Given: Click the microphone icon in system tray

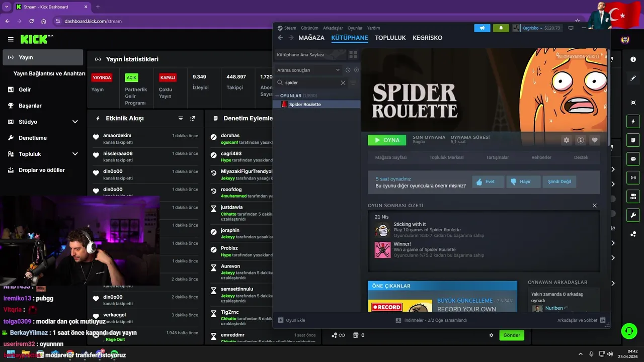Looking at the screenshot, I should (x=591, y=354).
